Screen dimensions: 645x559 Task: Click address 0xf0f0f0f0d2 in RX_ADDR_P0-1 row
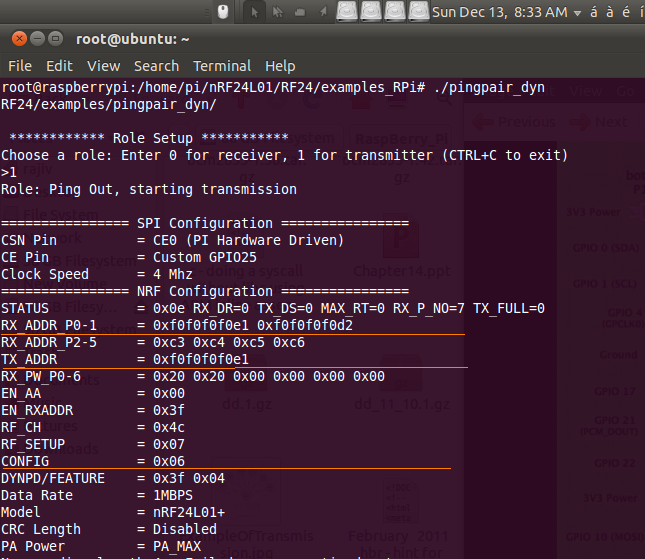(x=305, y=325)
